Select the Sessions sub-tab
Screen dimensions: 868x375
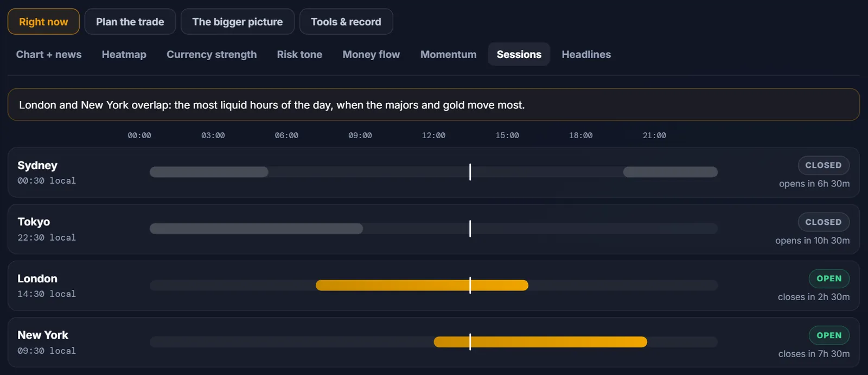(x=519, y=54)
